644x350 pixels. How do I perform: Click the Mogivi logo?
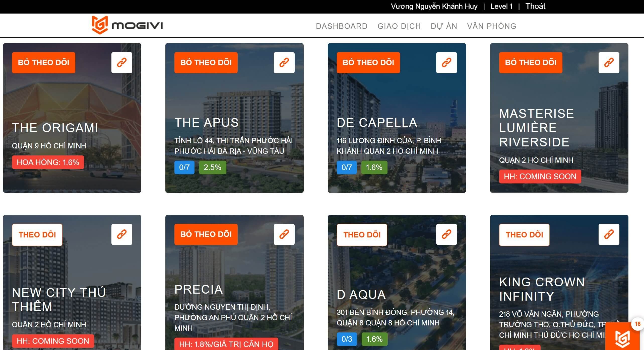[127, 25]
